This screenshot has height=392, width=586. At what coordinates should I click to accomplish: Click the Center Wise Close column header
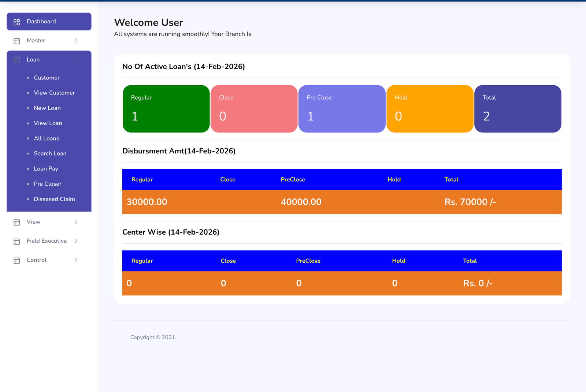click(228, 261)
